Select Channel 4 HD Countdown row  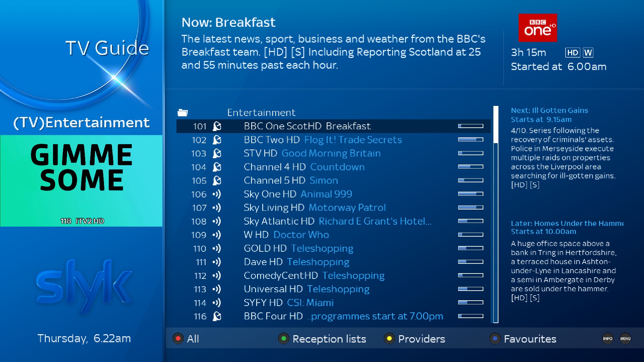(x=333, y=167)
